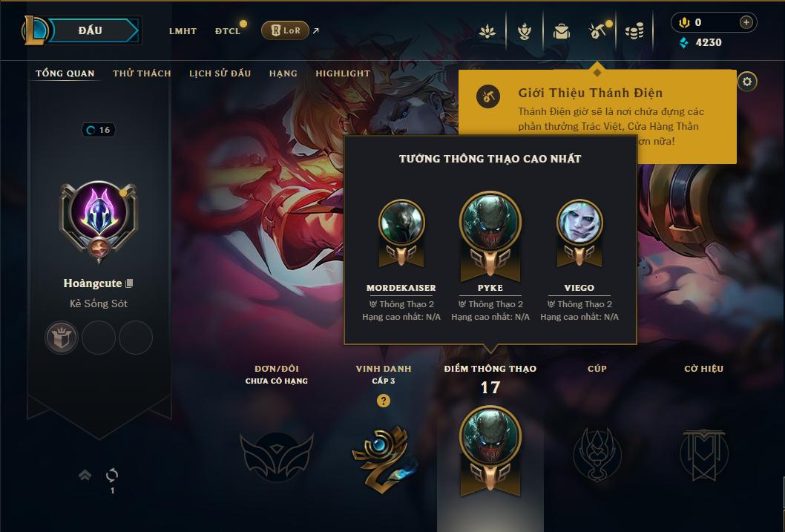Click the plus button to buy RP
Image resolution: width=785 pixels, height=532 pixels.
746,22
